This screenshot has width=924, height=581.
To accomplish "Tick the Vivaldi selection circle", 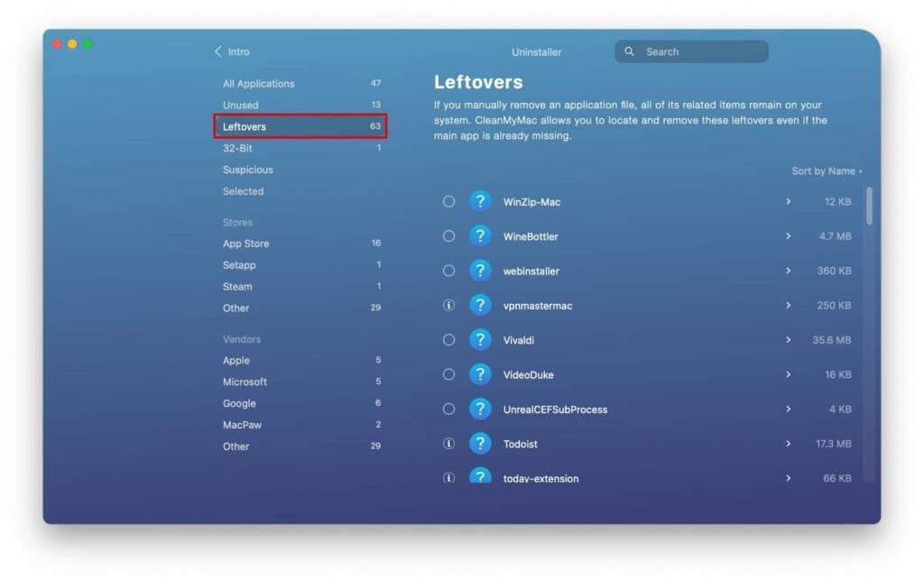I will (x=448, y=340).
